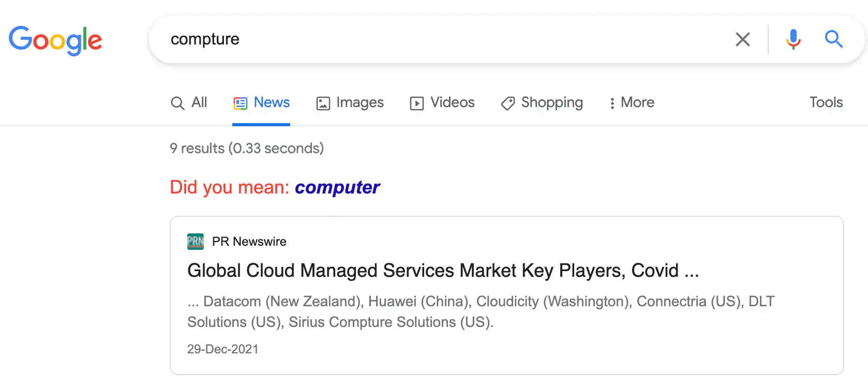Click the Shopping tab tag icon

508,103
